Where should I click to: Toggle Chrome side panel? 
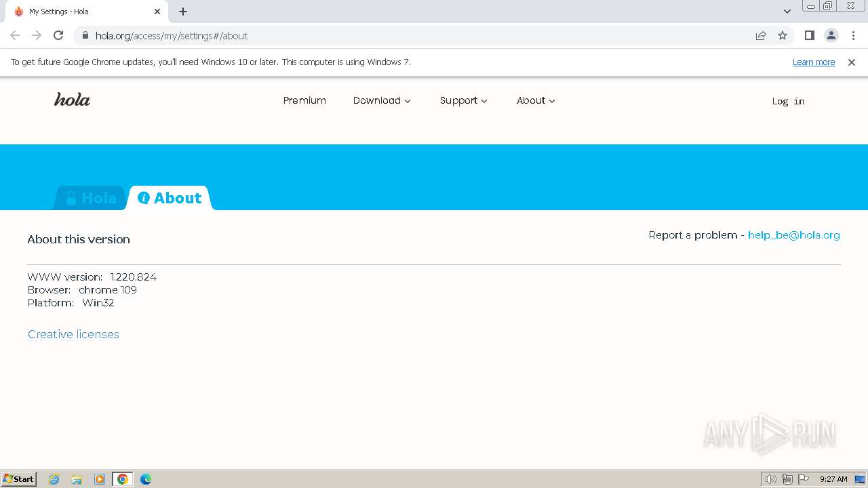809,35
